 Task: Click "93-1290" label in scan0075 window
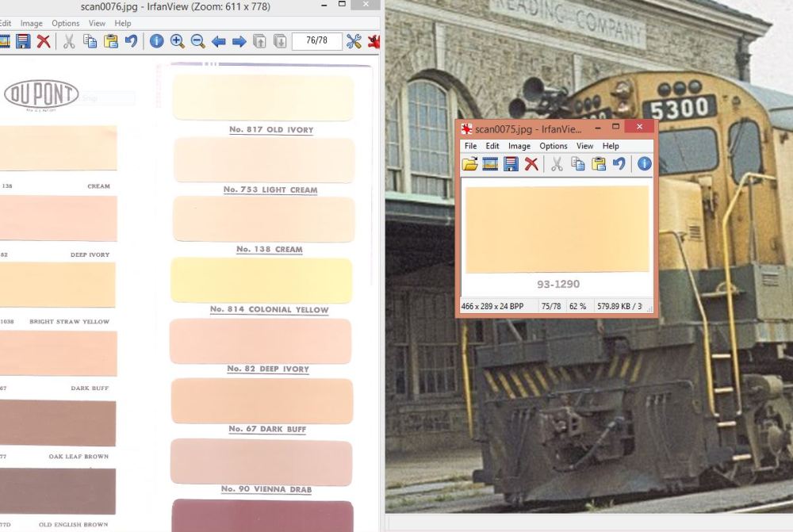pyautogui.click(x=558, y=284)
